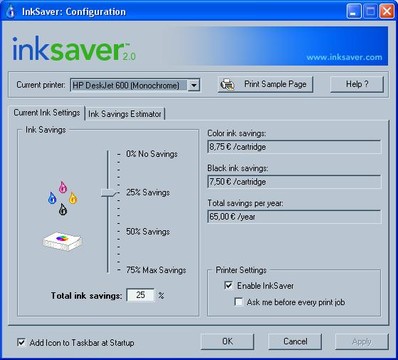Image resolution: width=398 pixels, height=360 pixels.
Task: Click the Help ? button
Action: click(x=357, y=84)
